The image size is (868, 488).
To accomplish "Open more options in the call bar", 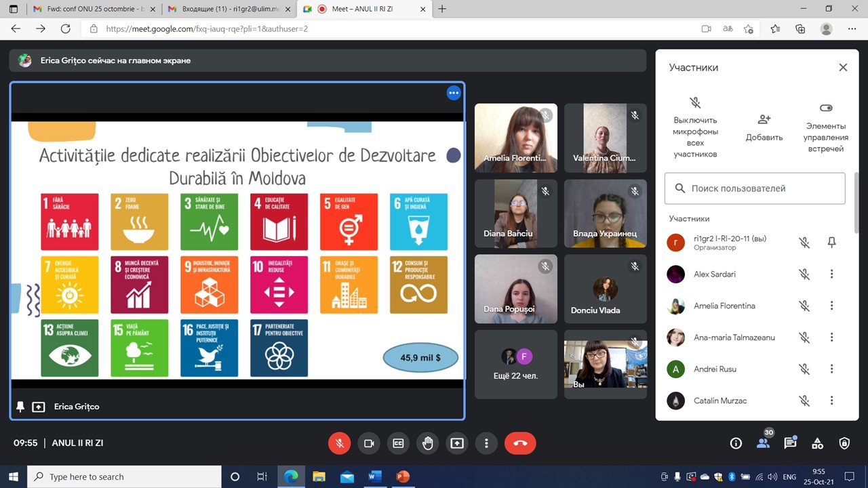I will point(486,443).
